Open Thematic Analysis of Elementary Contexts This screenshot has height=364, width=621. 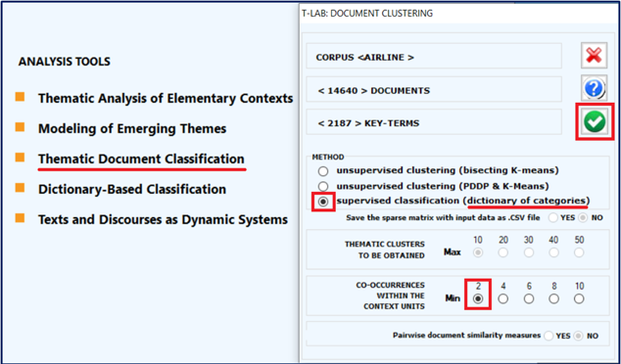pos(166,98)
